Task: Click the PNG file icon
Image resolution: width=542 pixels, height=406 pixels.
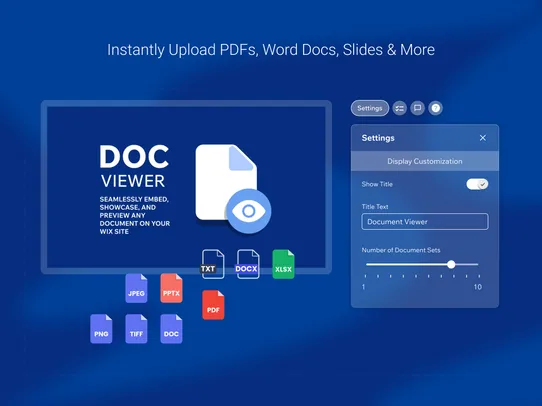Action: point(101,329)
